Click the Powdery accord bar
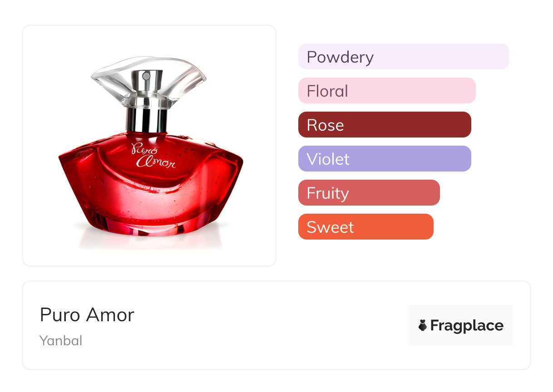 404,57
